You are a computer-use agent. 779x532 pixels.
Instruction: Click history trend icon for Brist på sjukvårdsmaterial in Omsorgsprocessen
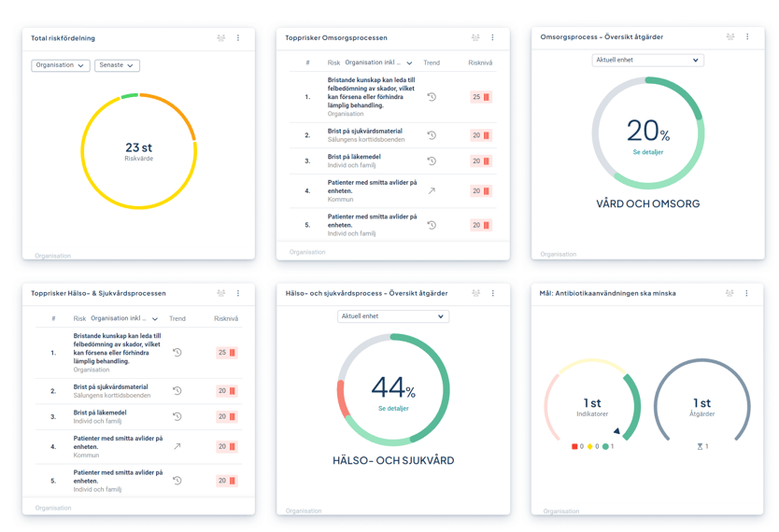432,135
